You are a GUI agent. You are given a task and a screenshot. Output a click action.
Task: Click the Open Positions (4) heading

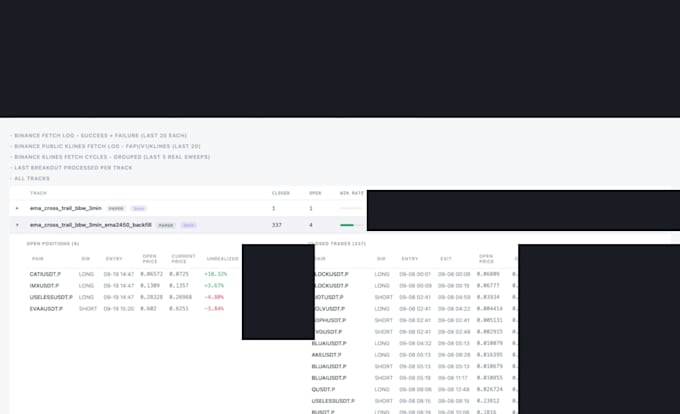[x=53, y=244]
